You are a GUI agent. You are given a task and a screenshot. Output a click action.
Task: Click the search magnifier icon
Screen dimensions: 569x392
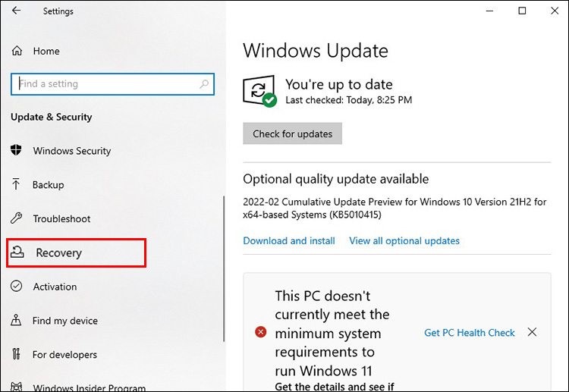204,84
